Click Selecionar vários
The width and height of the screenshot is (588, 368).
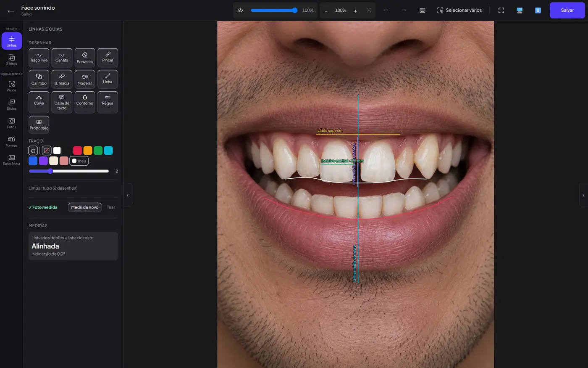(459, 11)
